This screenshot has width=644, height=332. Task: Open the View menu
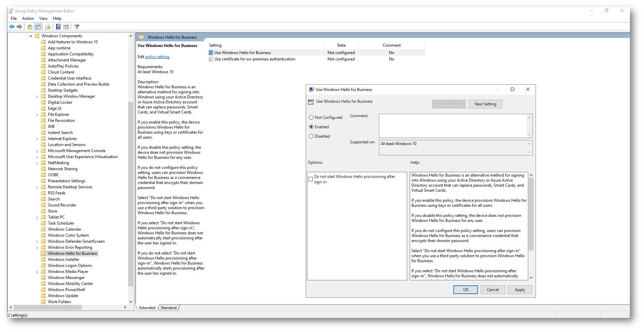point(43,18)
